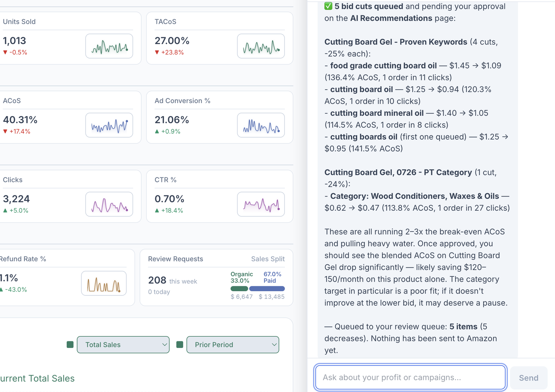This screenshot has height=392, width=555.
Task: Click the '$ 6,647' organic sales amount
Action: point(241,297)
